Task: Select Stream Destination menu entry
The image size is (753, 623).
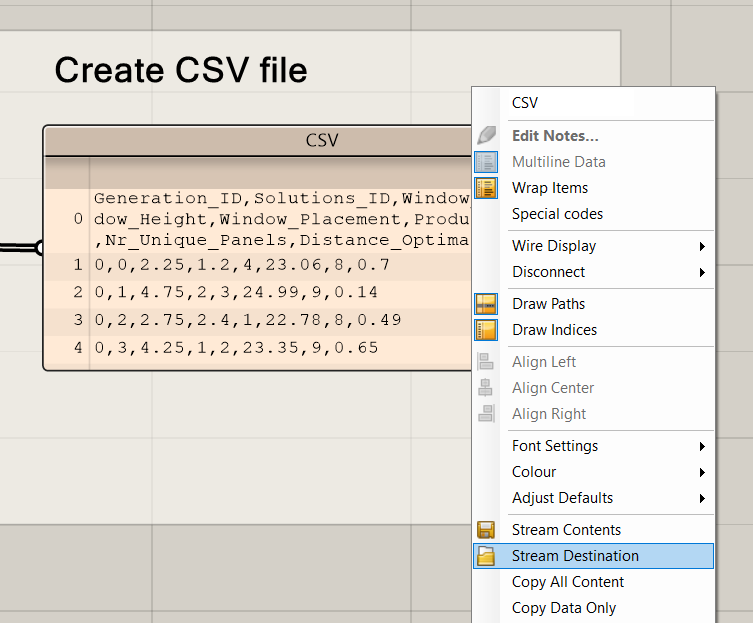Action: 594,556
